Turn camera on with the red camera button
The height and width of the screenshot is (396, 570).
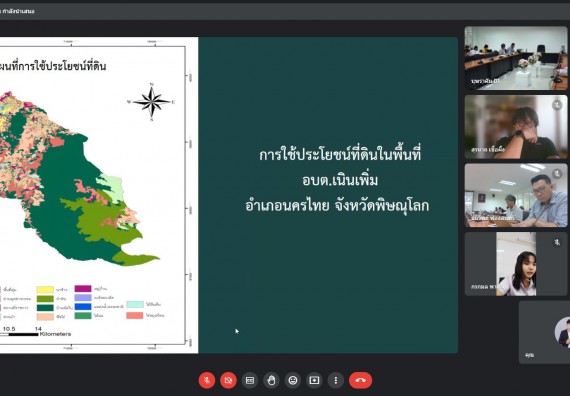click(x=228, y=380)
